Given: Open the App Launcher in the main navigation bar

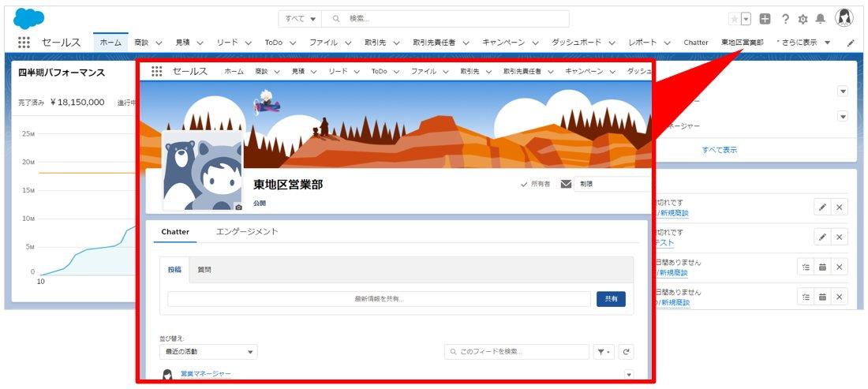Looking at the screenshot, I should [x=24, y=43].
